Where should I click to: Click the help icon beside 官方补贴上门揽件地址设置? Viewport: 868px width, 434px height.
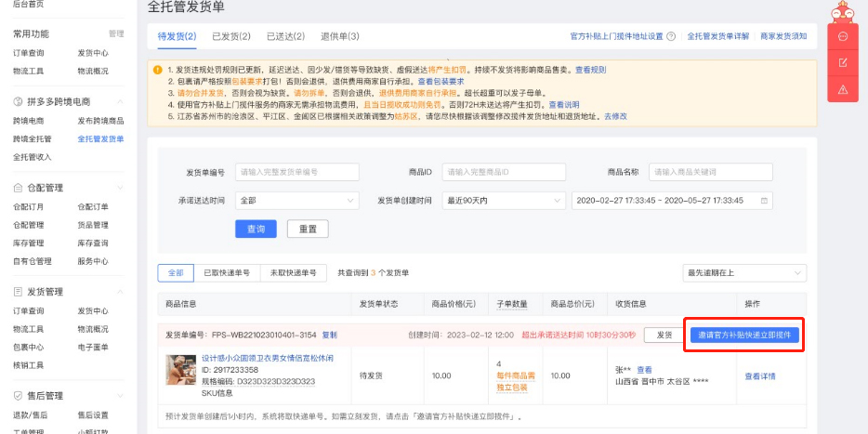pos(671,36)
